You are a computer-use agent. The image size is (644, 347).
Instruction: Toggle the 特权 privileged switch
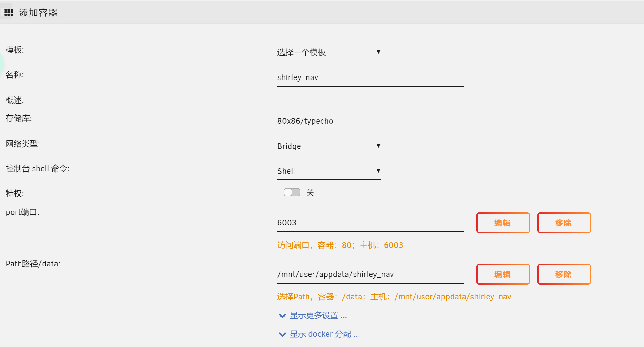[x=292, y=192]
